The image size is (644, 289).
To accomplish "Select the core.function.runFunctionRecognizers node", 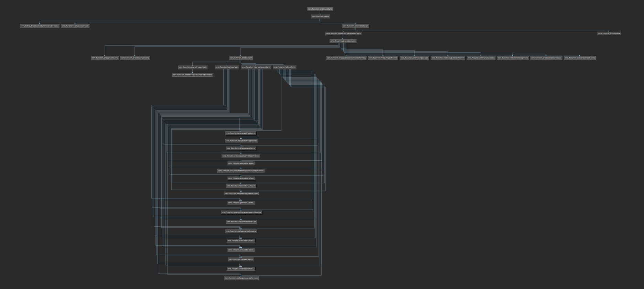I will click(513, 58).
